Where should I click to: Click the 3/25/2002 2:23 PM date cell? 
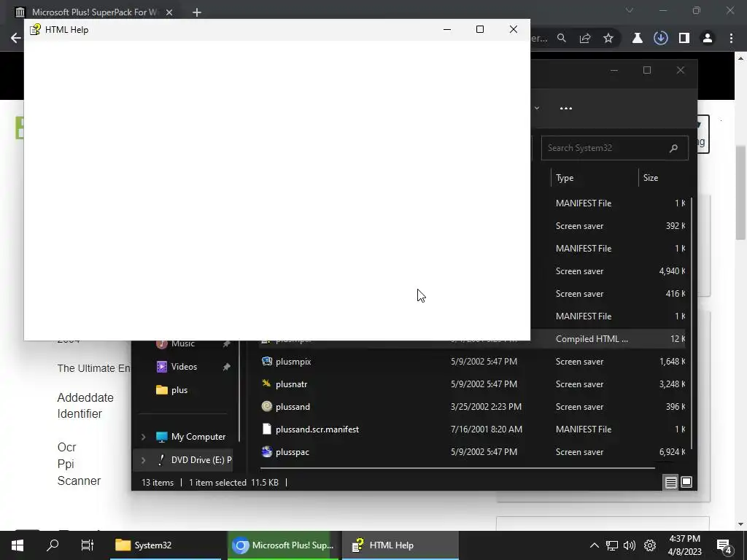click(486, 407)
